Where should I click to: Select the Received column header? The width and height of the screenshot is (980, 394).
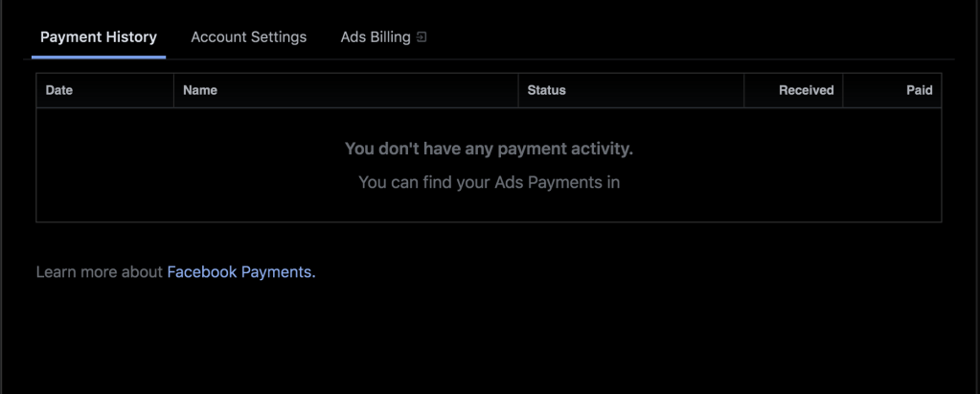[806, 90]
